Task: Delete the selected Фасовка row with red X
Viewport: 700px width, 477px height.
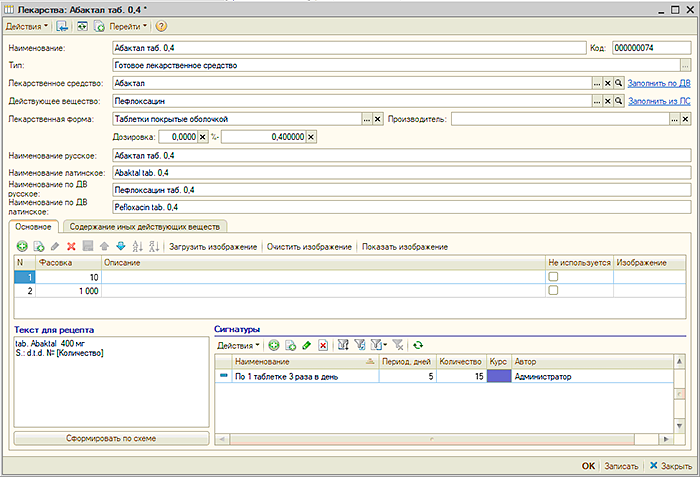Action: pyautogui.click(x=71, y=246)
